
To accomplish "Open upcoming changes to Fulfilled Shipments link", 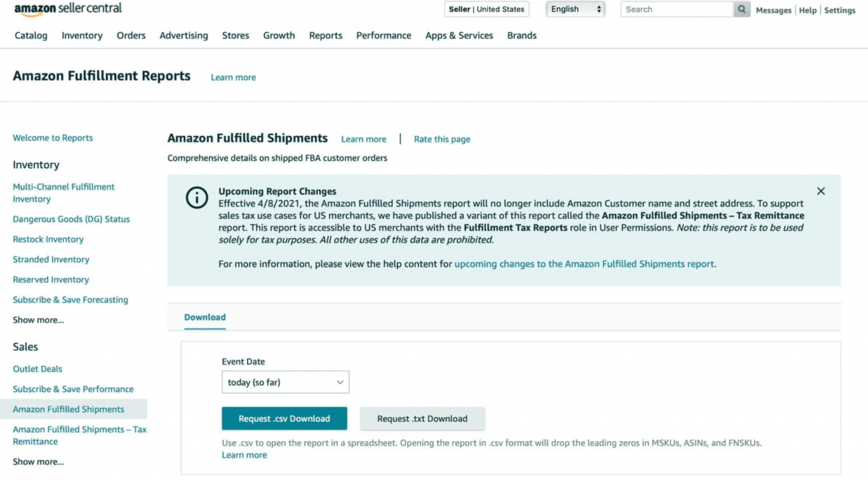I will tap(583, 263).
